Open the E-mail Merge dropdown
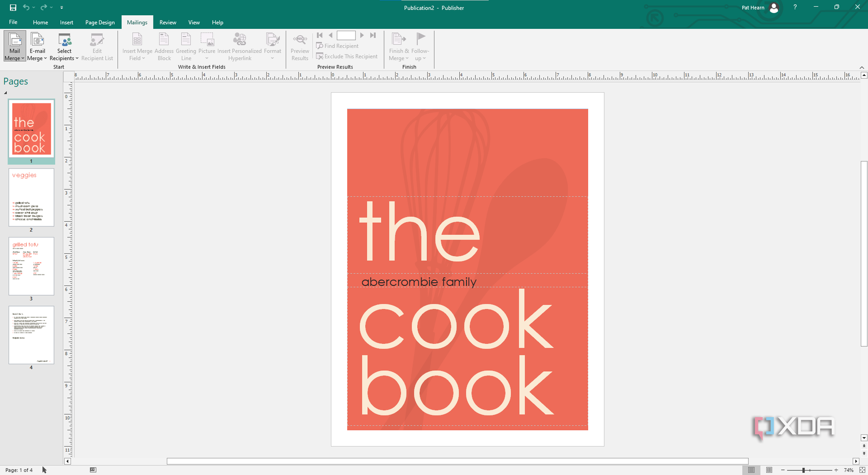The image size is (868, 475). [x=37, y=47]
